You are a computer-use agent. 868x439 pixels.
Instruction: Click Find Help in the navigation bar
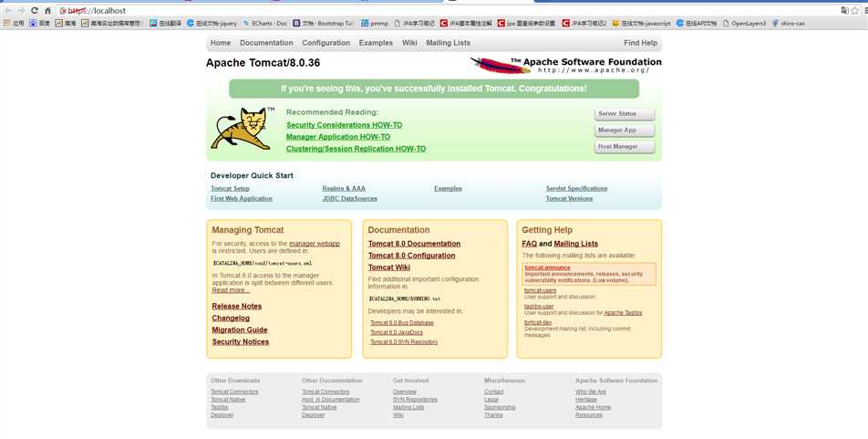tap(640, 43)
